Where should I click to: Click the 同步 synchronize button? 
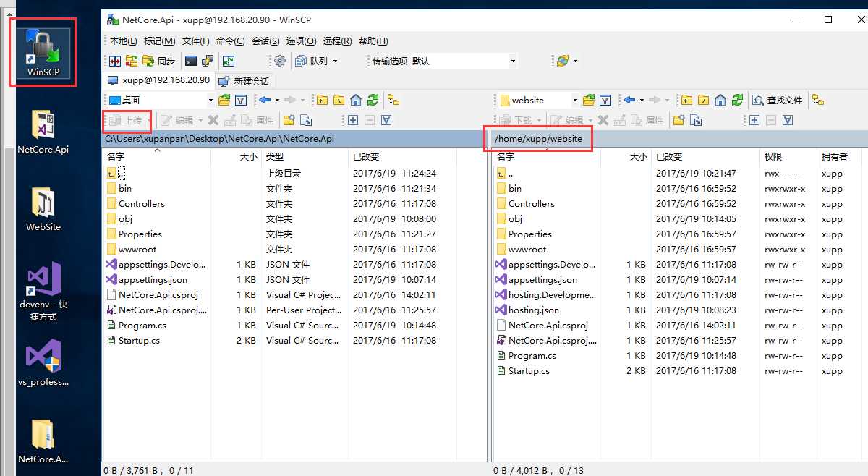(159, 61)
